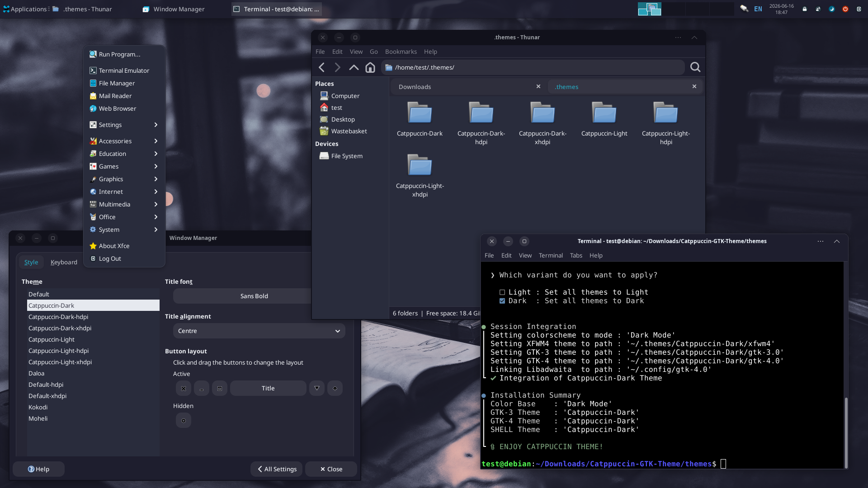The image size is (868, 488).
Task: Select Computer in Places sidebar
Action: click(345, 96)
